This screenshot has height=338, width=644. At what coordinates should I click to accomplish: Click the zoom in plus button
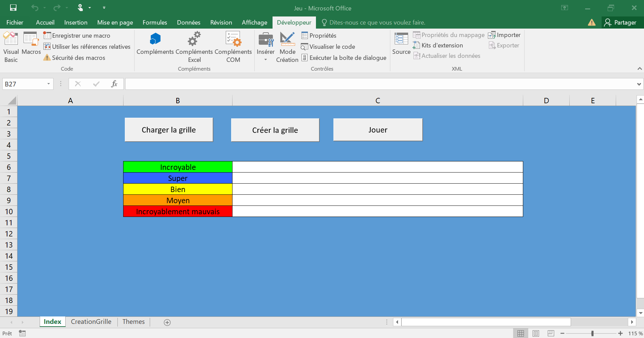click(x=620, y=333)
